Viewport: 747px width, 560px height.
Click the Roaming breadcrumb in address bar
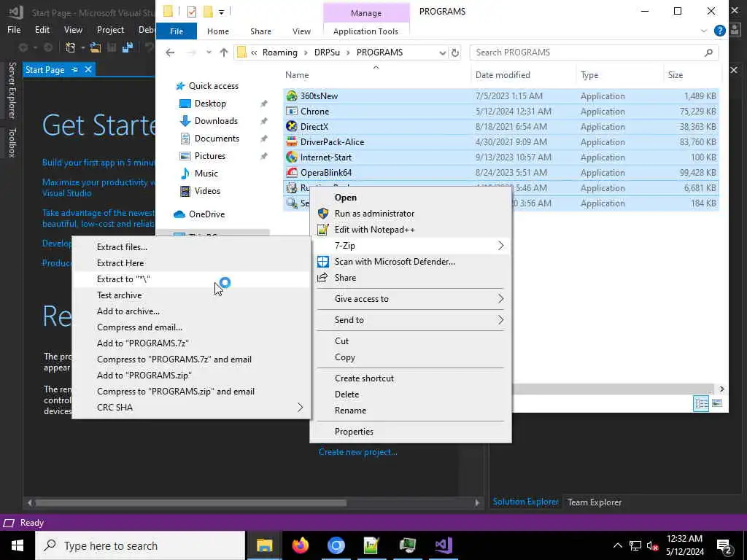279,52
